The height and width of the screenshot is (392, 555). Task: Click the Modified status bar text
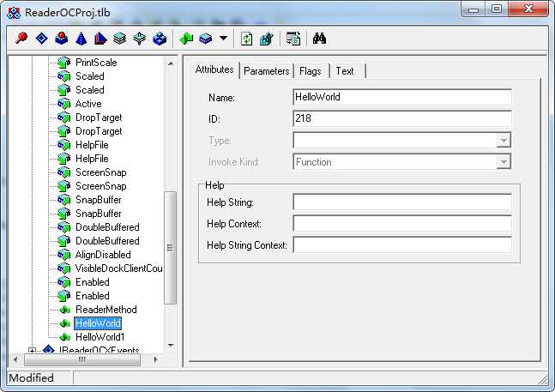31,378
